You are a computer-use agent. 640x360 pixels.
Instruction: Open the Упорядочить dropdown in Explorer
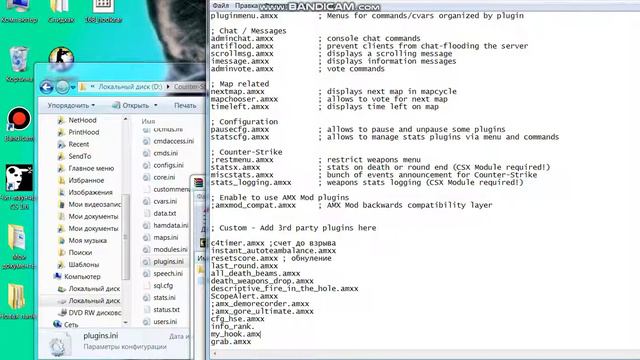[71, 105]
